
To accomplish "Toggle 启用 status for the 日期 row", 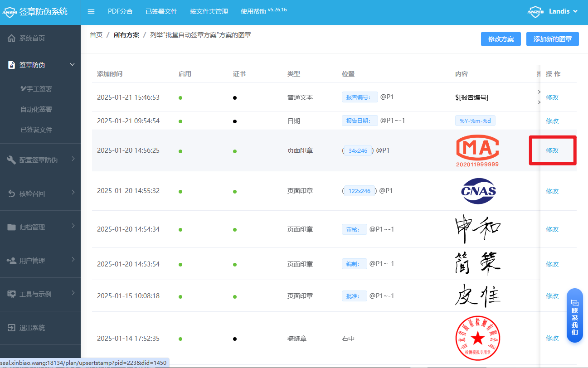I will pos(180,121).
